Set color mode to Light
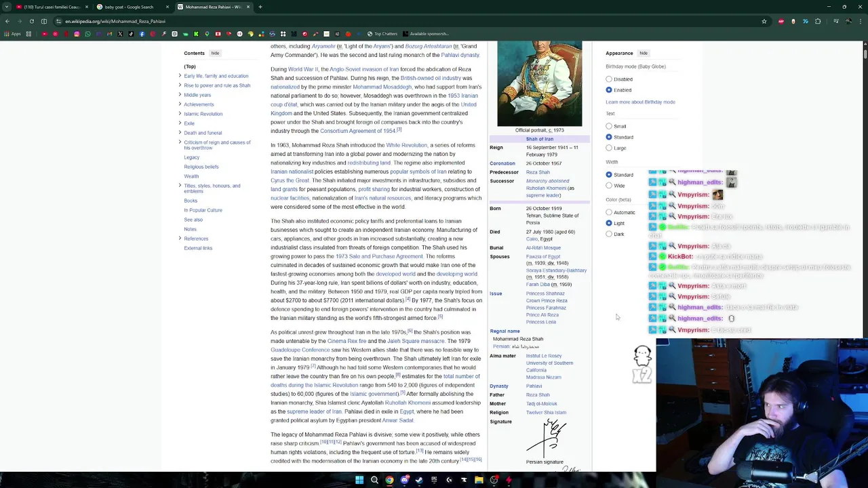 click(609, 223)
